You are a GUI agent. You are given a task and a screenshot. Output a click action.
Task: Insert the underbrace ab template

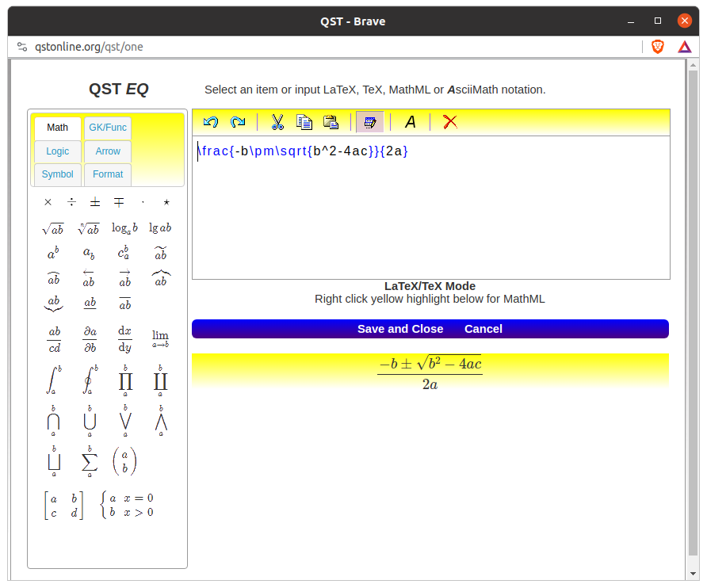54,304
